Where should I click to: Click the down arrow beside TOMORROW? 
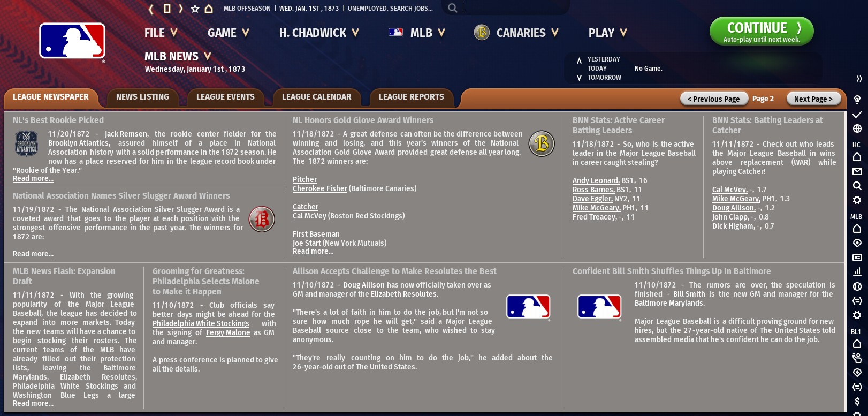coord(579,78)
